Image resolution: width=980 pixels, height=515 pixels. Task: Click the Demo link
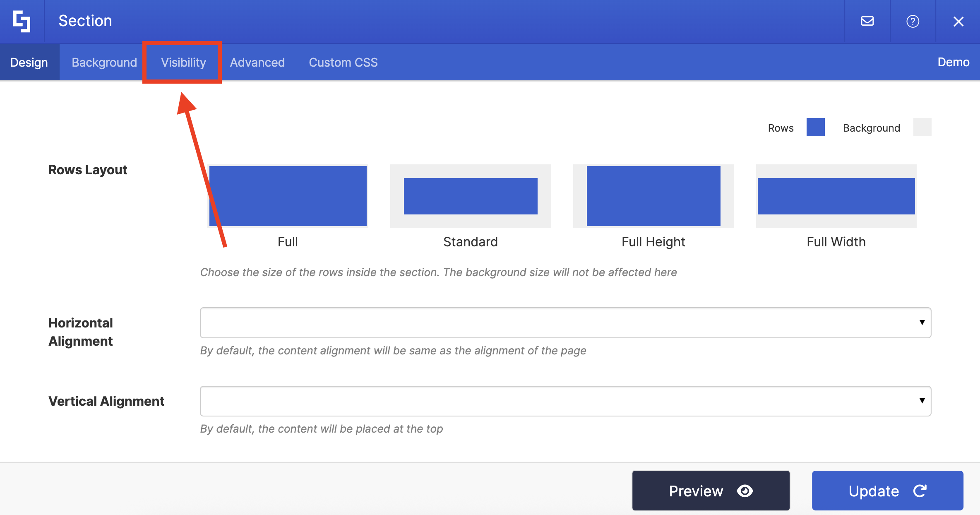953,62
